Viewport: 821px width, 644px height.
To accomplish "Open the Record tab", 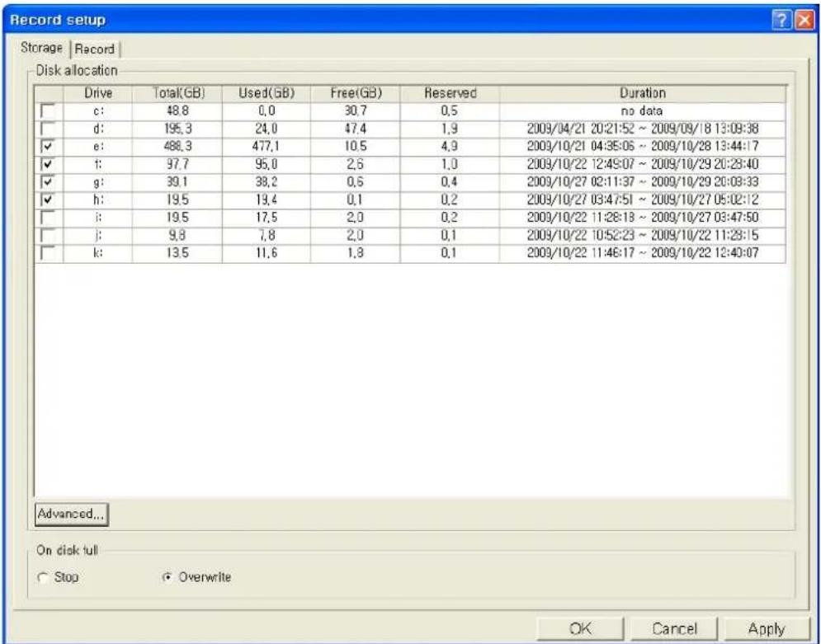I will point(94,49).
